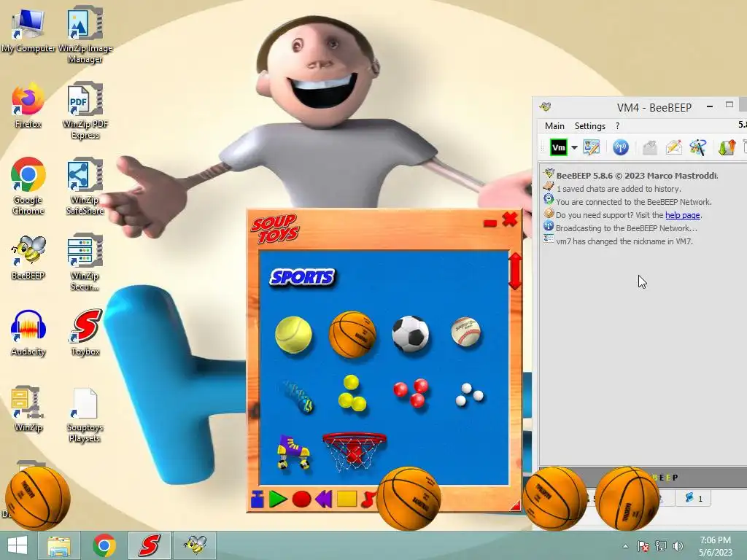Image resolution: width=747 pixels, height=560 pixels.
Task: Maximize the BeeBEEP window
Action: pos(729,105)
